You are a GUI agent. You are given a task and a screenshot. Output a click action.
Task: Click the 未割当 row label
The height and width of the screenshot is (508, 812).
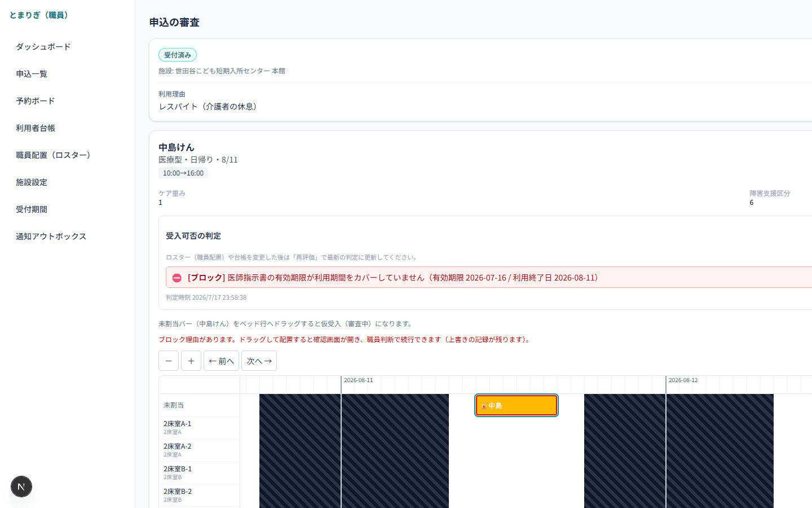pyautogui.click(x=174, y=405)
